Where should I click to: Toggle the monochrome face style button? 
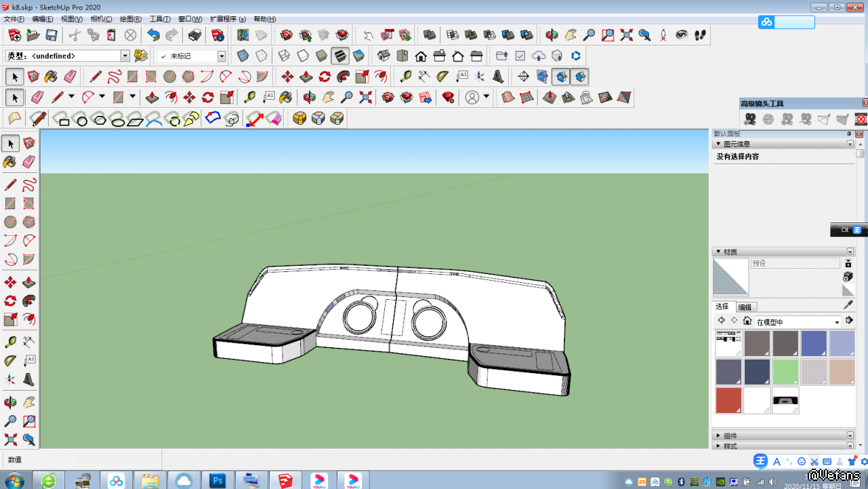358,56
